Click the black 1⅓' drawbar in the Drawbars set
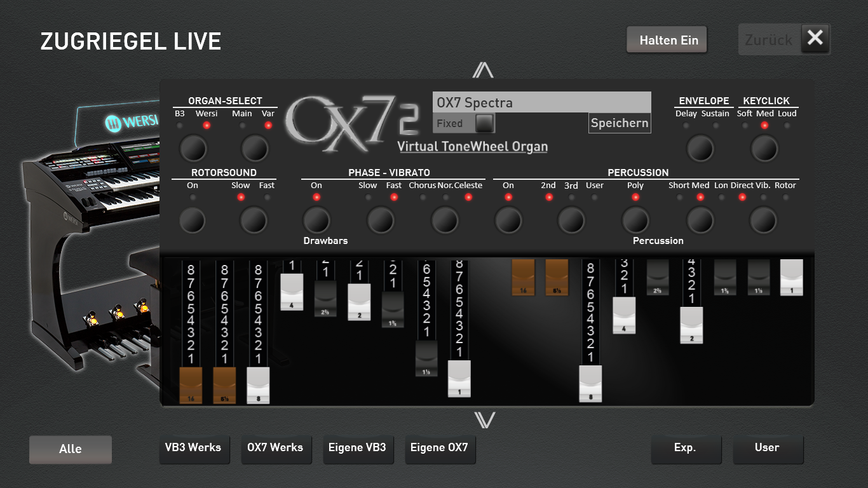 click(426, 359)
